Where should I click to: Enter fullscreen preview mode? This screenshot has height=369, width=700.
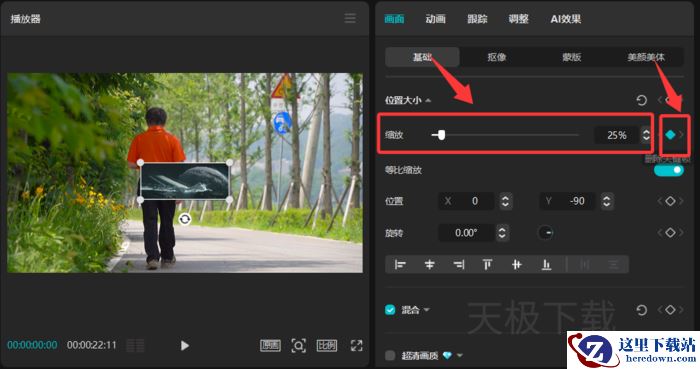[x=356, y=345]
